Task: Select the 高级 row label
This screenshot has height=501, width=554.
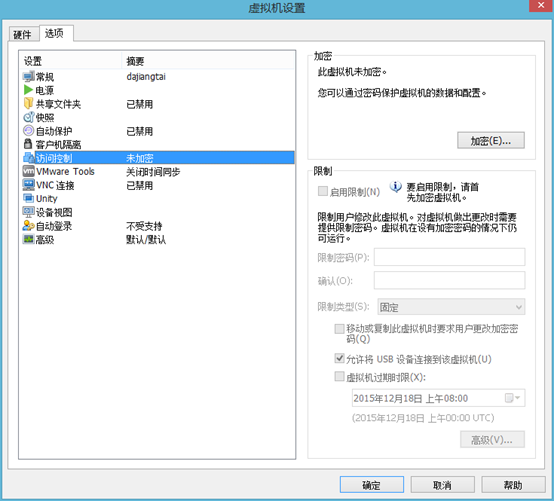Action: (45, 240)
